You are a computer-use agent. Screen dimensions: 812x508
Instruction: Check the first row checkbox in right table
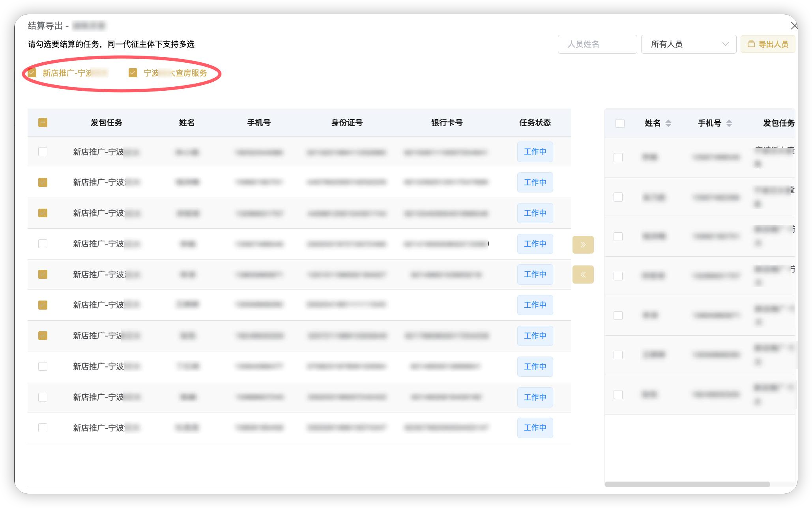[618, 157]
